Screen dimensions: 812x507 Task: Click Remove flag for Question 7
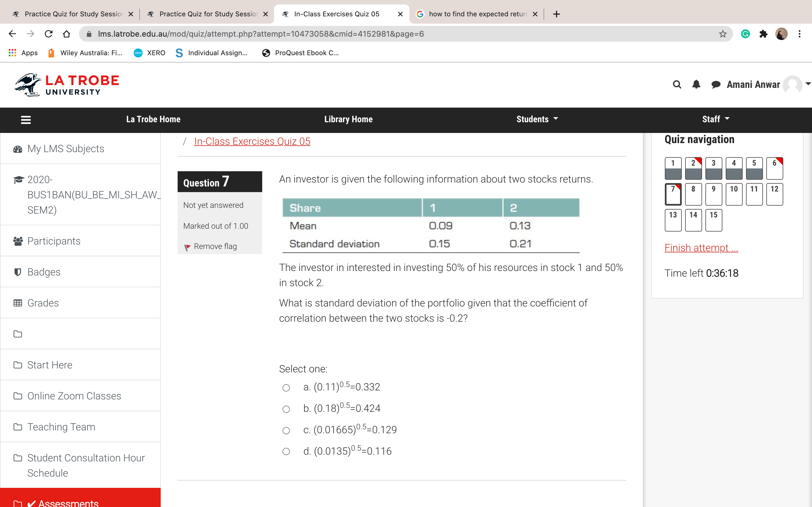[x=215, y=246]
